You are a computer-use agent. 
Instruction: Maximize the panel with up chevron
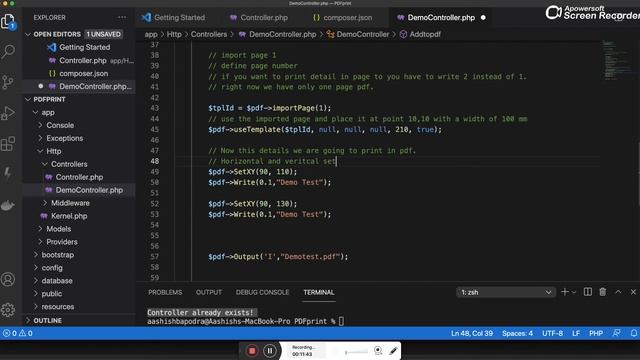click(x=618, y=292)
